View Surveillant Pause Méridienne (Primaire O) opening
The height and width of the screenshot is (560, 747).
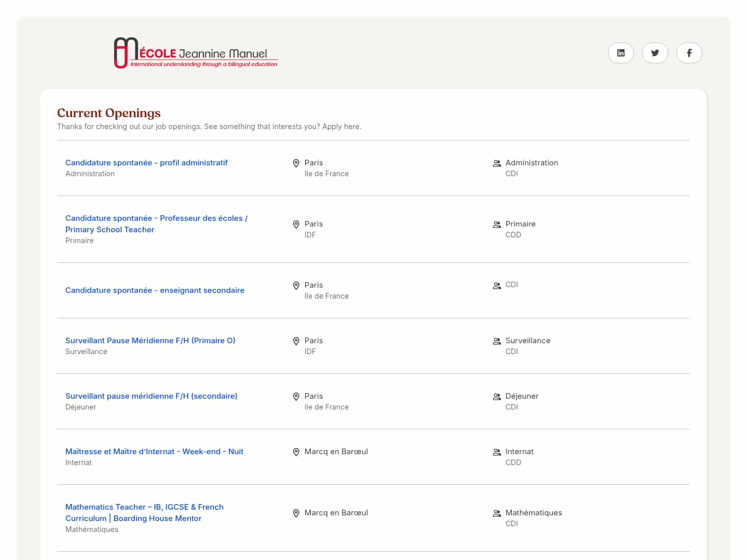pyautogui.click(x=150, y=341)
